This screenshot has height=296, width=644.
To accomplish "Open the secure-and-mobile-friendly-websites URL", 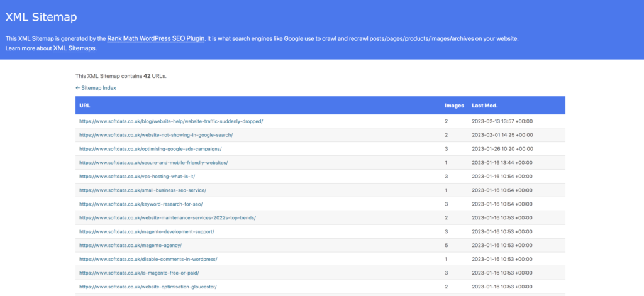I will [x=153, y=163].
